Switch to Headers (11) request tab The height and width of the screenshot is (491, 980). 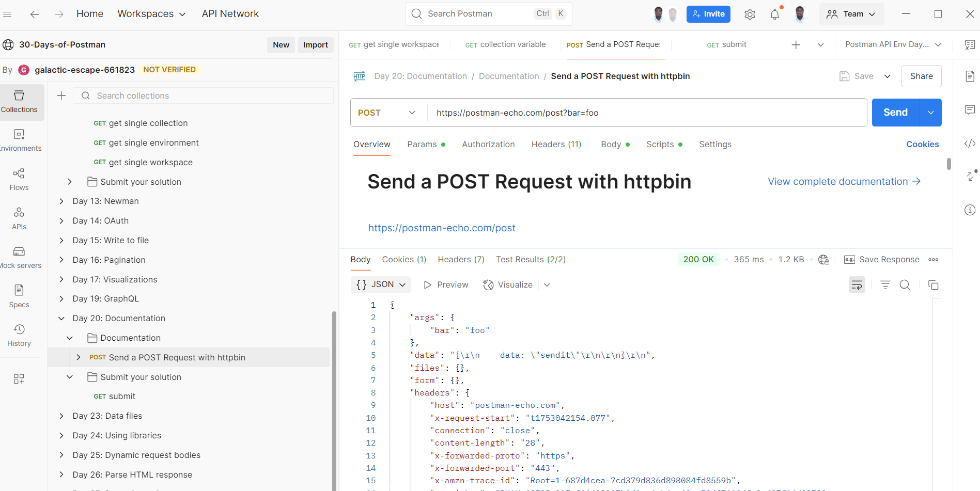[x=556, y=145]
